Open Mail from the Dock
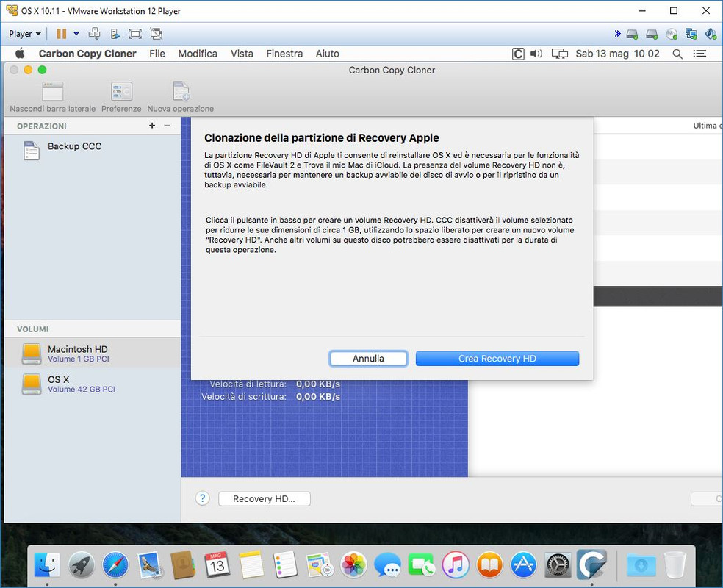 pyautogui.click(x=149, y=564)
